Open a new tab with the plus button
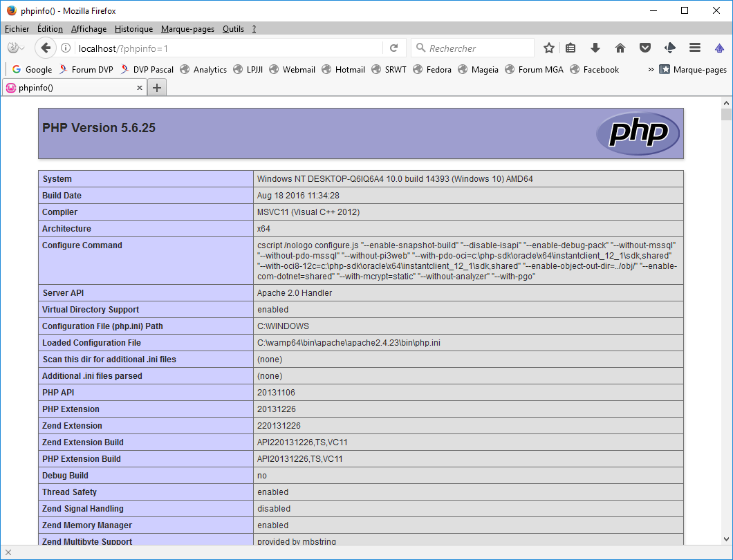The height and width of the screenshot is (560, 733). coord(157,87)
